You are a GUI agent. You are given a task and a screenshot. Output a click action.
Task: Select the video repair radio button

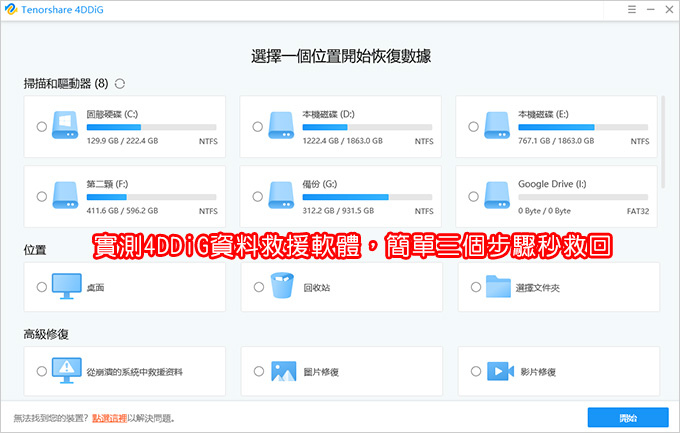(x=476, y=371)
